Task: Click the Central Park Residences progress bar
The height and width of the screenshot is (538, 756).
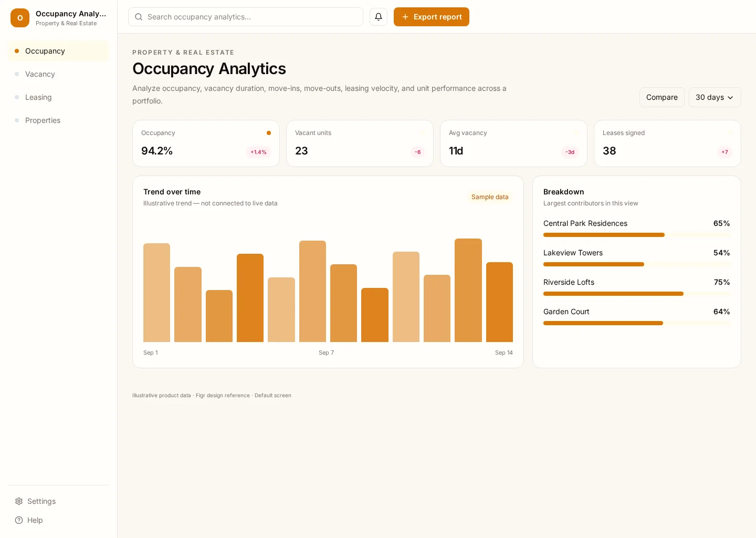Action: pos(637,235)
